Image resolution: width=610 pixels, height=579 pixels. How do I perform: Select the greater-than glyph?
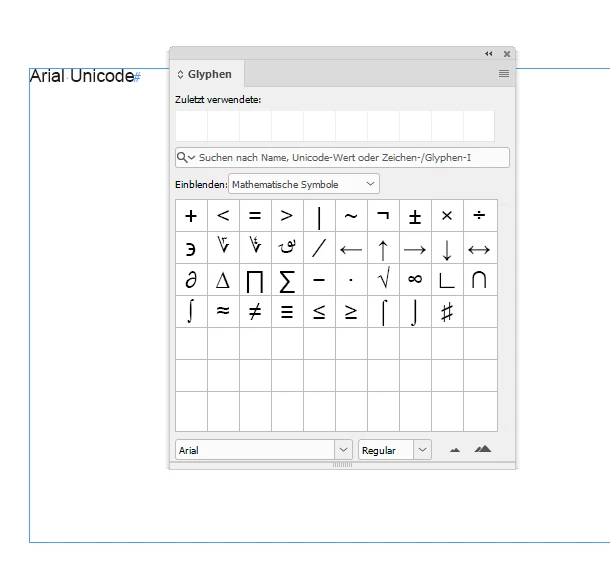[287, 216]
